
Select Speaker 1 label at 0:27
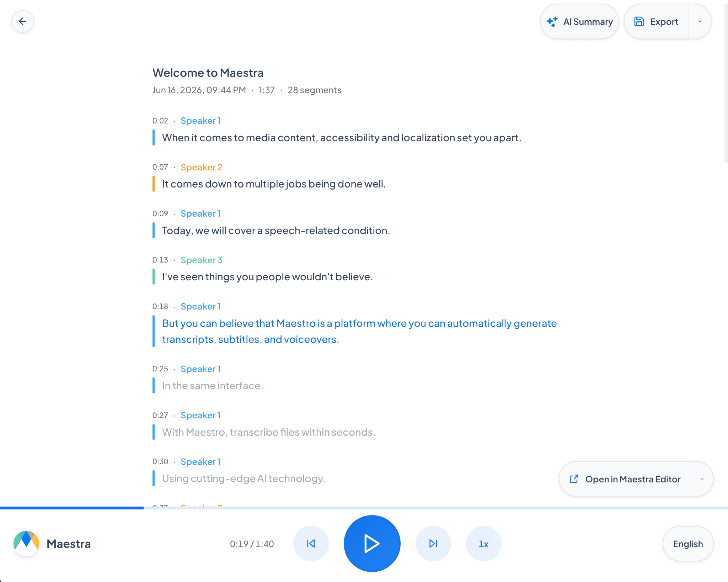[x=200, y=415]
